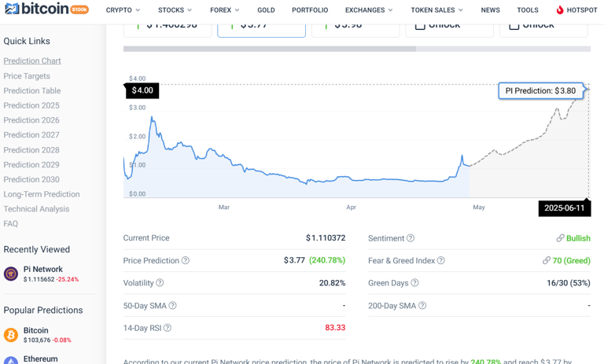Click the Pi Network coin icon
Screen dimensions: 604x364
click(x=11, y=274)
